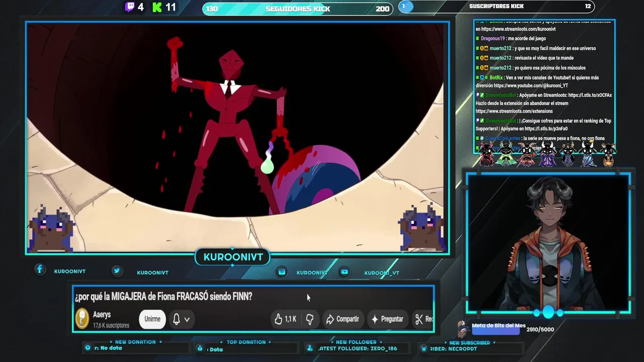Image resolution: width=644 pixels, height=362 pixels.
Task: Open the l.stls.to/p3nFa0 link in chat
Action: pyautogui.click(x=546, y=129)
